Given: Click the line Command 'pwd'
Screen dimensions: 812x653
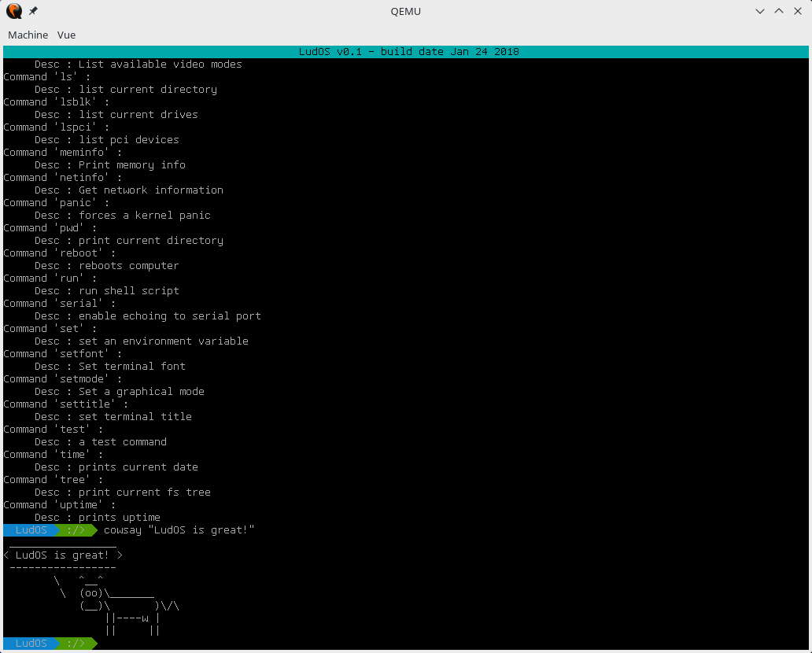Looking at the screenshot, I should point(50,228).
